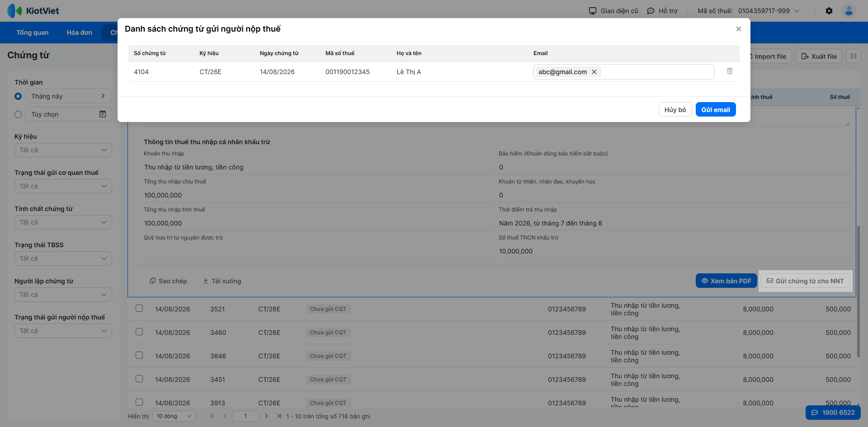Open the user profile avatar
Screen dimensions: 868x427
click(849, 11)
